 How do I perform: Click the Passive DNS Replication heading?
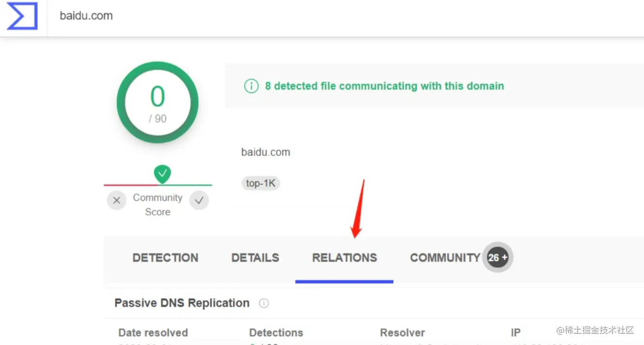(x=182, y=303)
